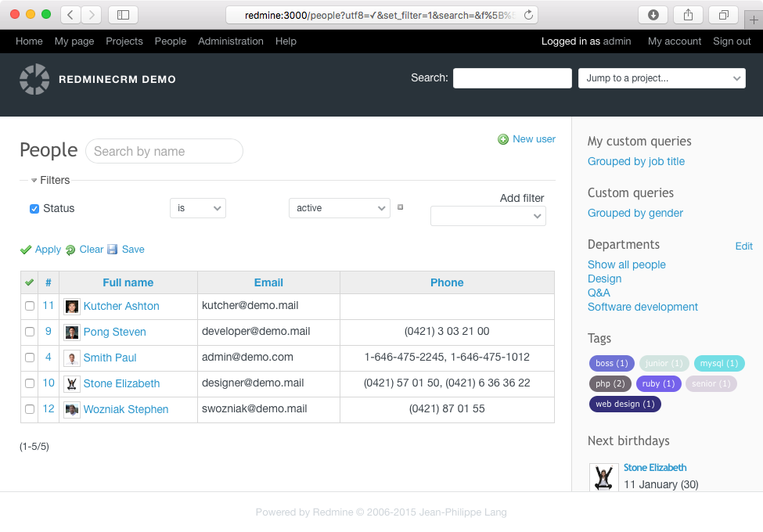The width and height of the screenshot is (763, 532).
Task: Click Safari's sidebar toggle icon
Action: [123, 15]
